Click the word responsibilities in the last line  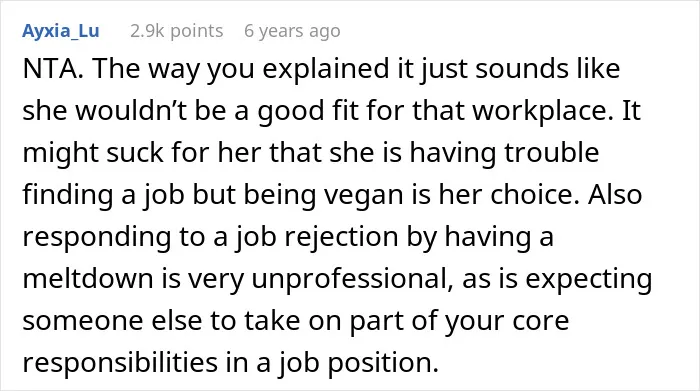(120, 363)
